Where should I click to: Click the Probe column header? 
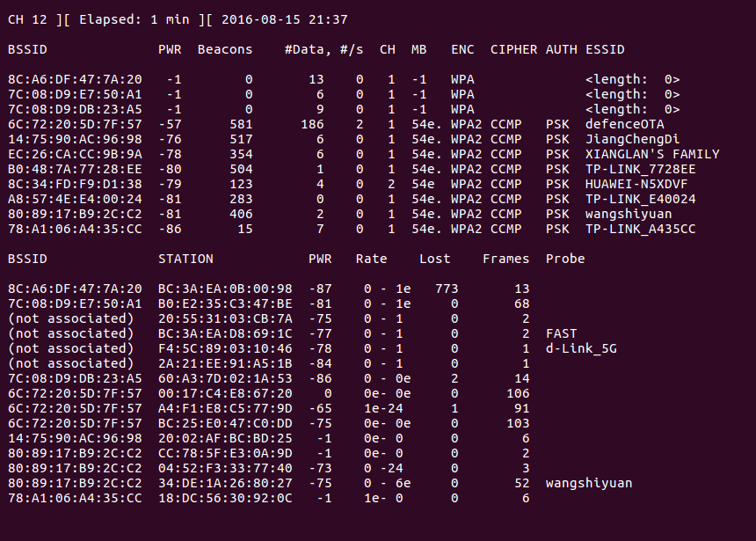click(564, 259)
